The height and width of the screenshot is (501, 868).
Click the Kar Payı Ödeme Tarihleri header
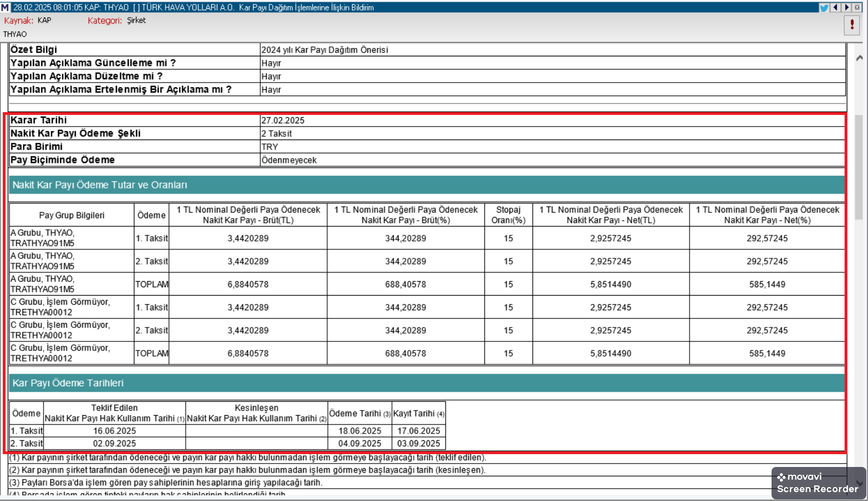pos(68,383)
